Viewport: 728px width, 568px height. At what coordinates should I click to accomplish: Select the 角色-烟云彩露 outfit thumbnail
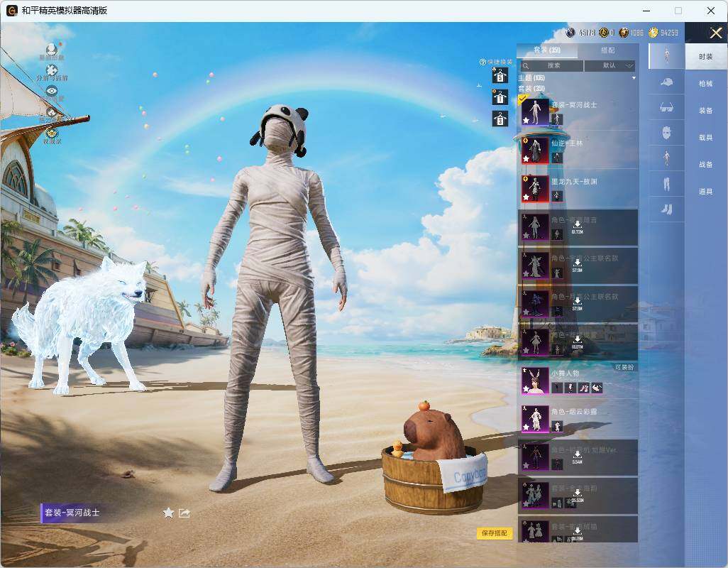535,419
